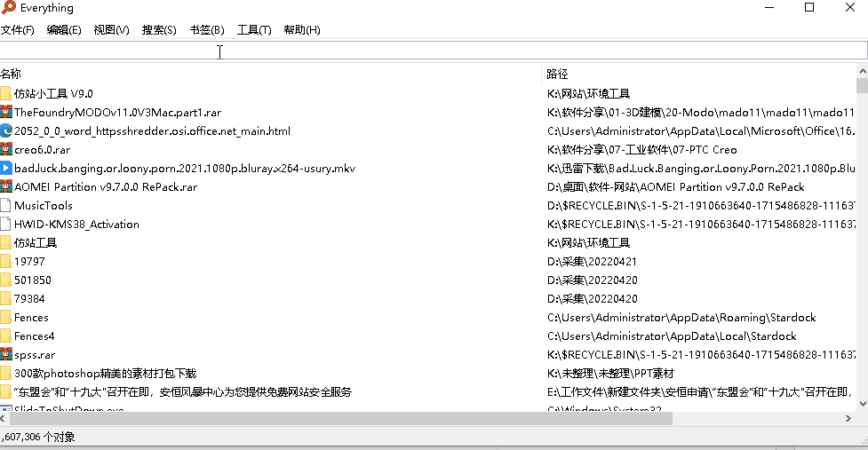The height and width of the screenshot is (450, 868).
Task: Click in the search input field
Action: [x=434, y=51]
